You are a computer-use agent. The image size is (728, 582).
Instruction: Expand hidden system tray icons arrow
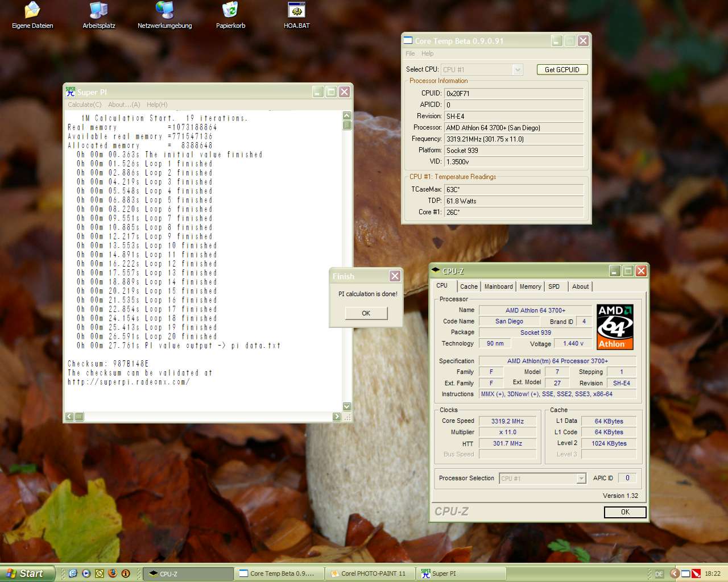[x=675, y=573]
